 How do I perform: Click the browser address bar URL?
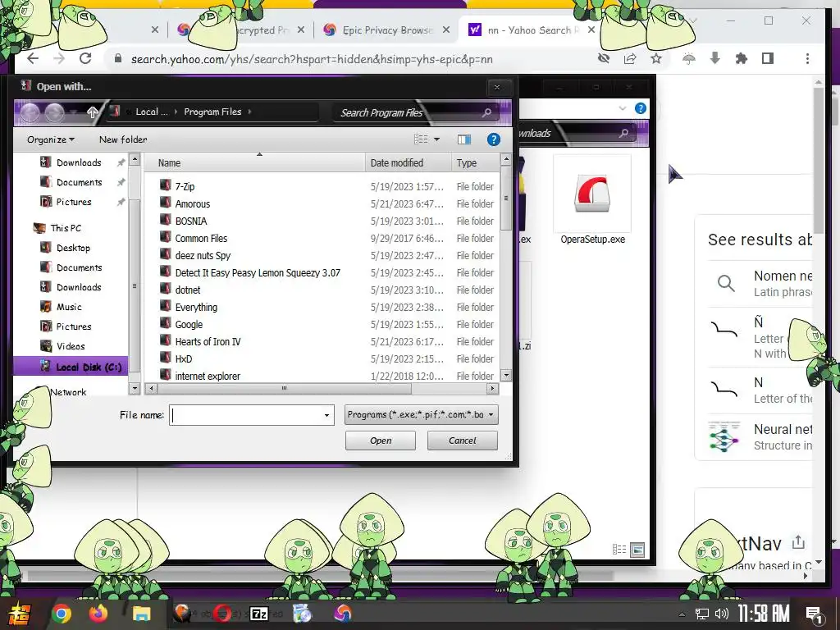312,59
